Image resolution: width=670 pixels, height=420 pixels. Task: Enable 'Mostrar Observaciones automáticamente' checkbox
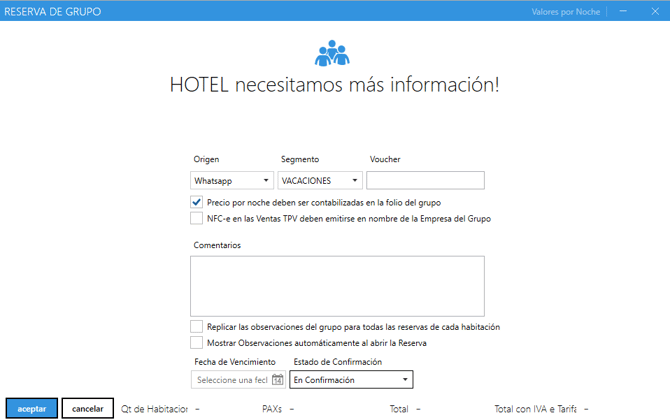pyautogui.click(x=197, y=343)
